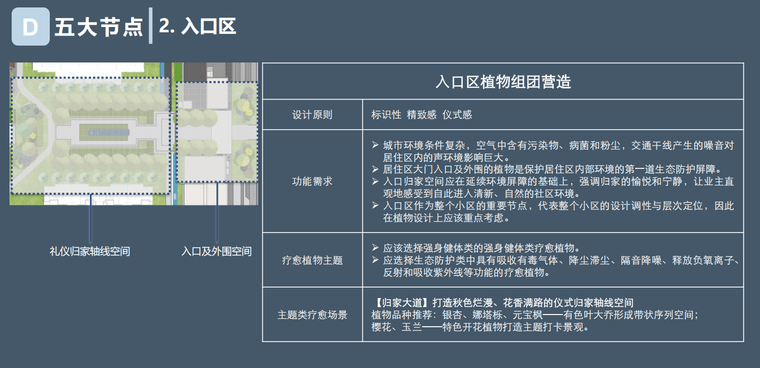Click the 入口区植物组团营造 table header
The image size is (760, 368).
click(503, 81)
